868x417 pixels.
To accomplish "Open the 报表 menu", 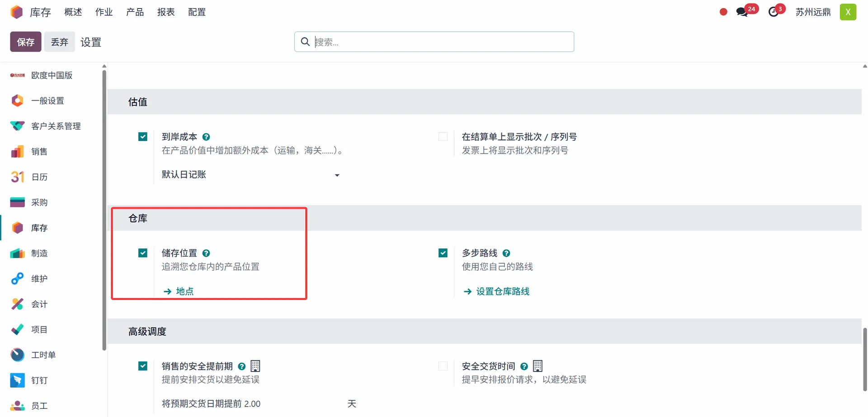I will [x=166, y=12].
